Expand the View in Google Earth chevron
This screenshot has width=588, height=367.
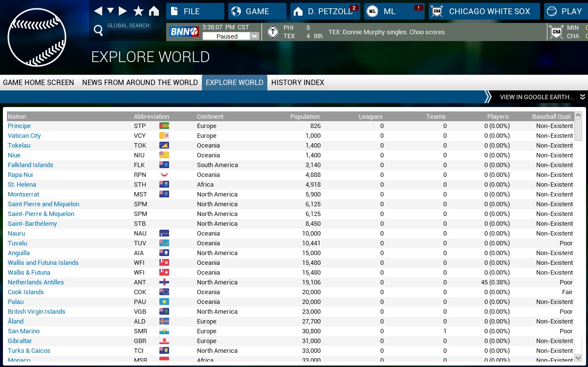582,97
